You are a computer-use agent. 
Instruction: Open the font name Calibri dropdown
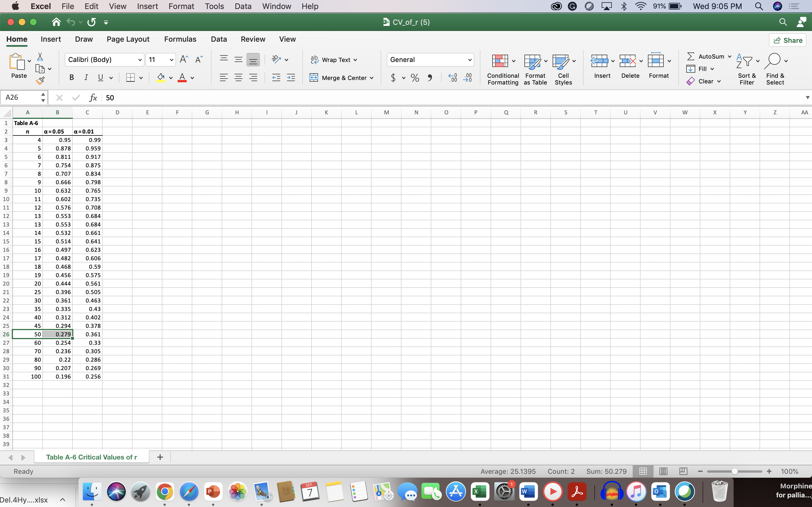(x=140, y=60)
